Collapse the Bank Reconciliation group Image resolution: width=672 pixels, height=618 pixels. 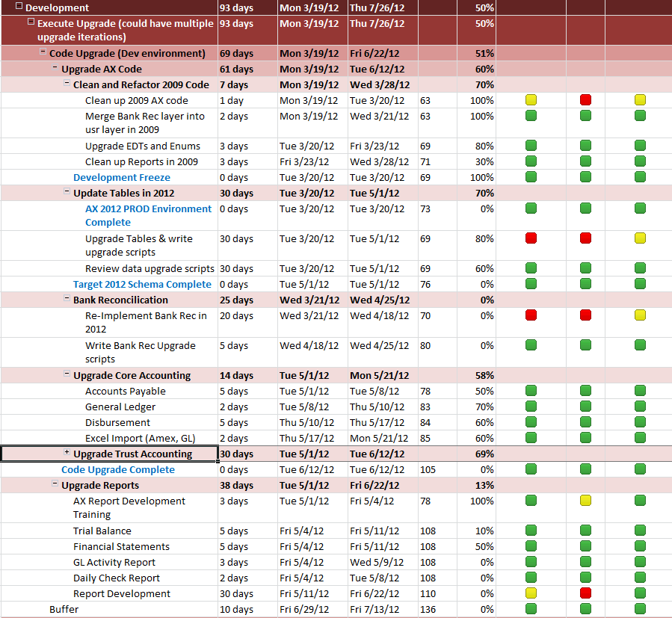coord(67,298)
